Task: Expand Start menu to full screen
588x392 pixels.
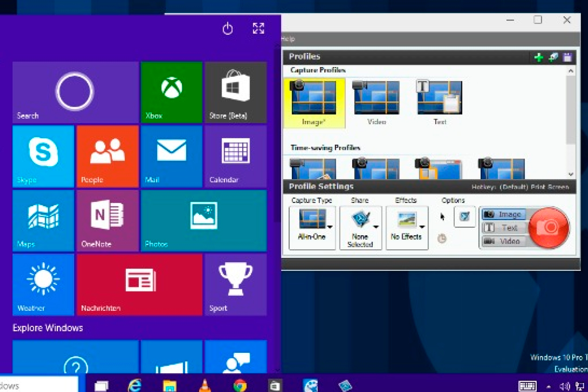Action: pos(258,28)
